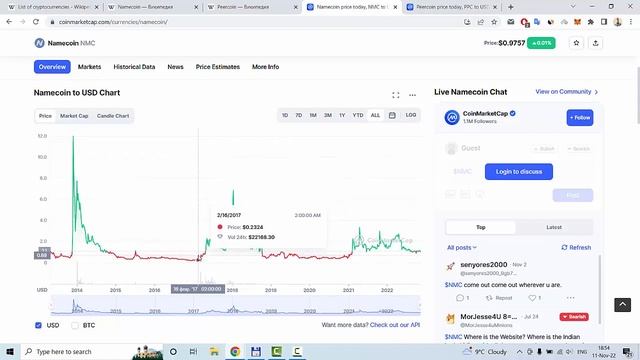Open the MetaMask fox extension
This screenshot has height=360, width=640.
coord(577,22)
